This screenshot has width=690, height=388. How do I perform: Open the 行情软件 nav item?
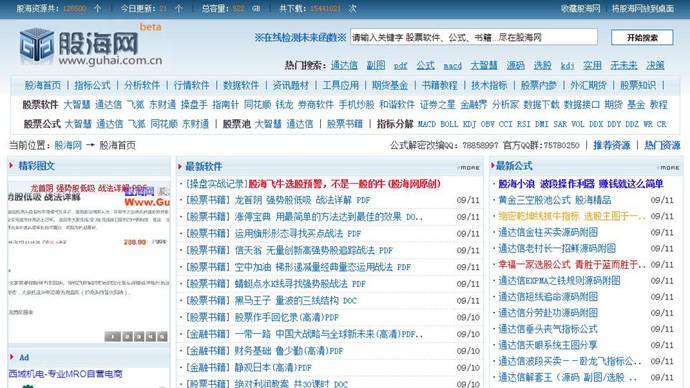point(191,85)
